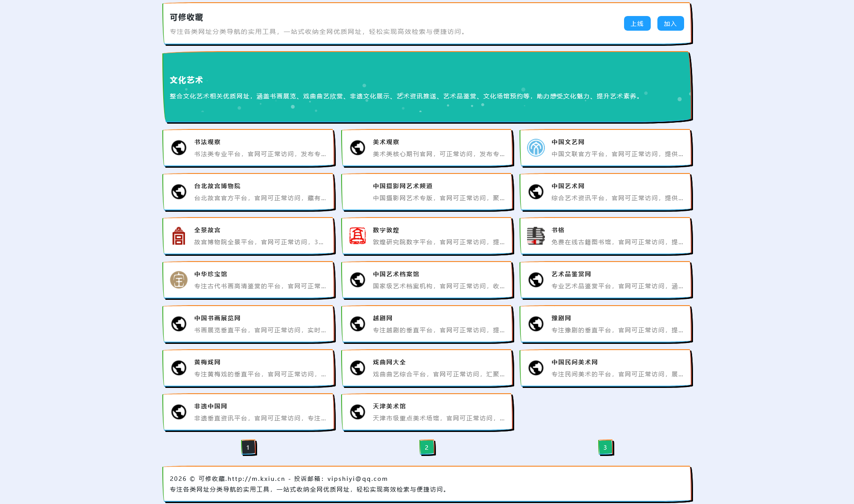The width and height of the screenshot is (854, 504).
Task: Open the 越剧网 card
Action: pos(427,324)
